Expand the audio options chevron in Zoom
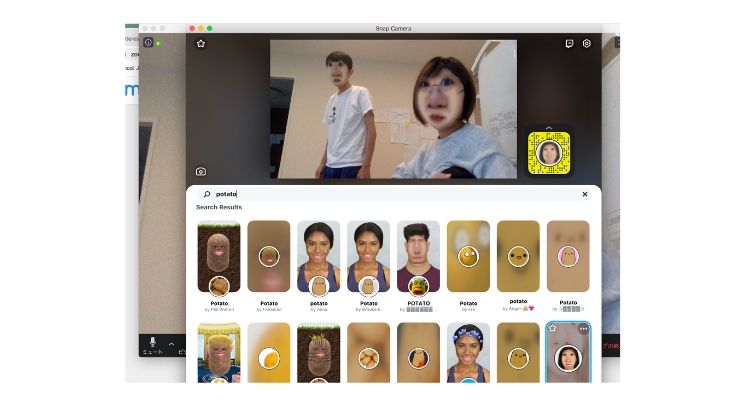The height and width of the screenshot is (400, 750). 171,344
